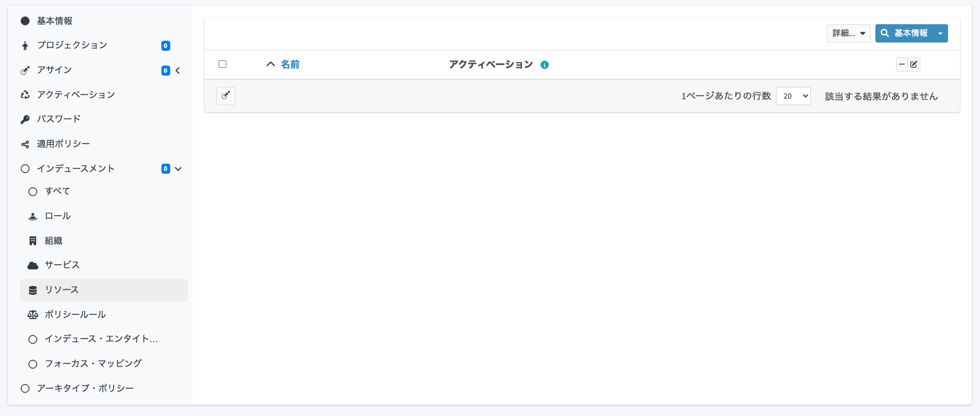
Task: Click the アクティベーション column header text
Action: pyautogui.click(x=491, y=64)
